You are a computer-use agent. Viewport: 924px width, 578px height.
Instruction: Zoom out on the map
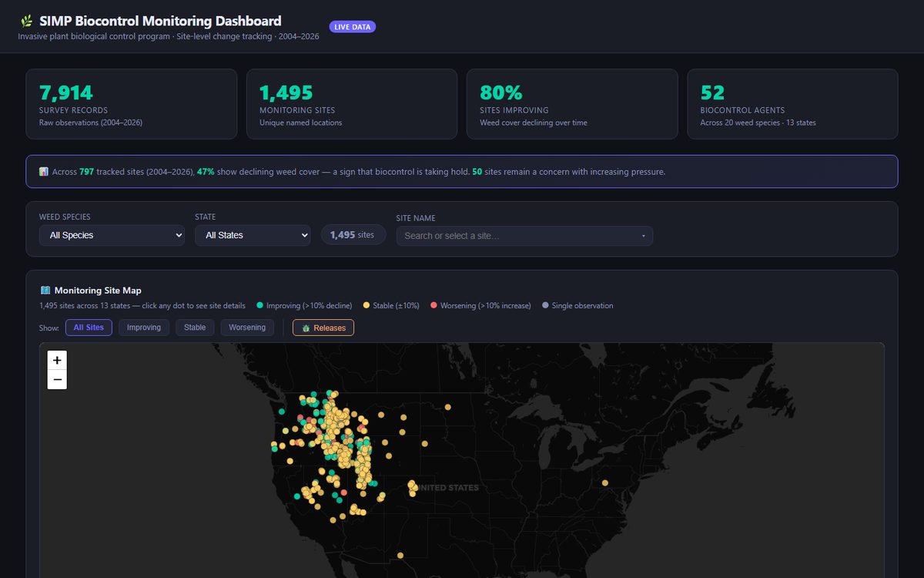coord(57,380)
